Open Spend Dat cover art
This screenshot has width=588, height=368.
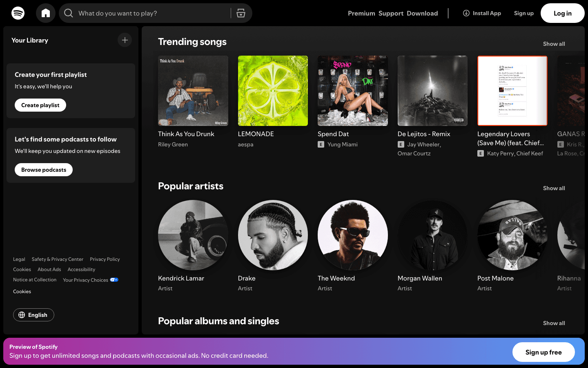[x=353, y=91]
